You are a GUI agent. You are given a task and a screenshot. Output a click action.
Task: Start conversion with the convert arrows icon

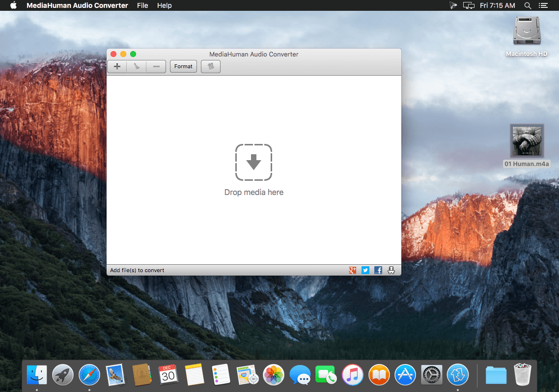pos(211,66)
